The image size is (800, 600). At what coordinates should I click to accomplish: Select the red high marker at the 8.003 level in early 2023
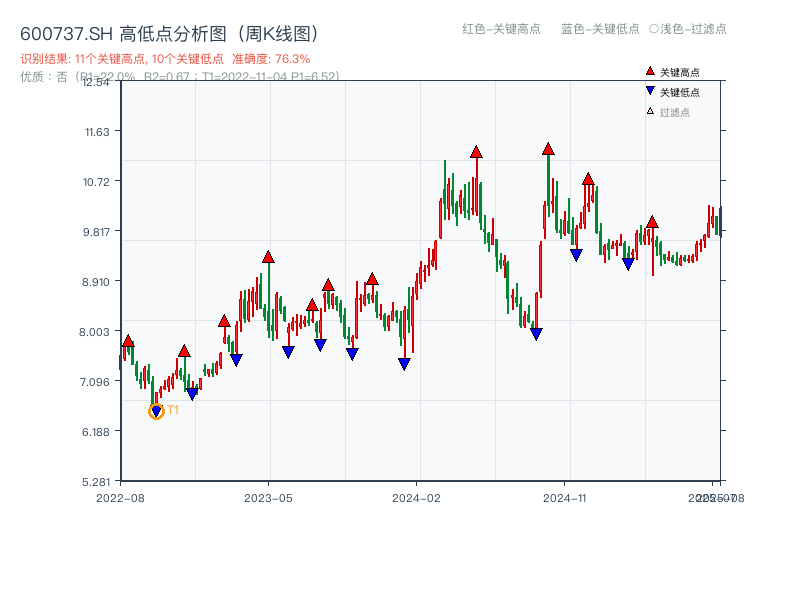point(224,321)
